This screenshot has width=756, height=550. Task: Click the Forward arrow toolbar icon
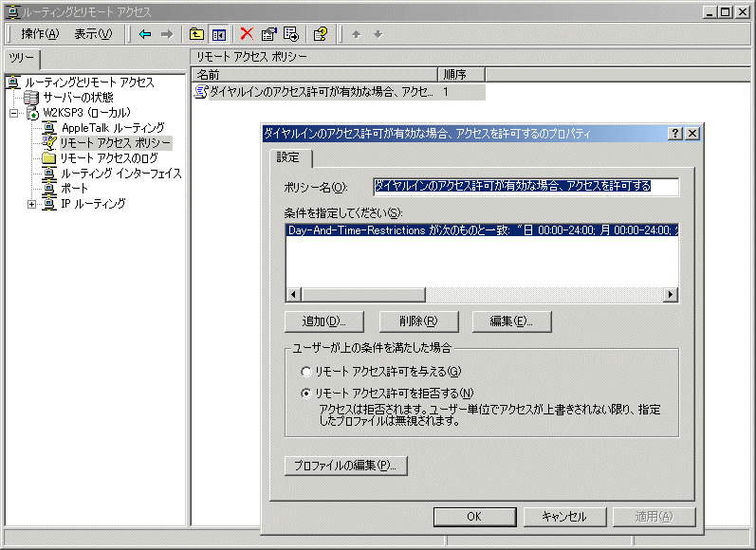167,34
